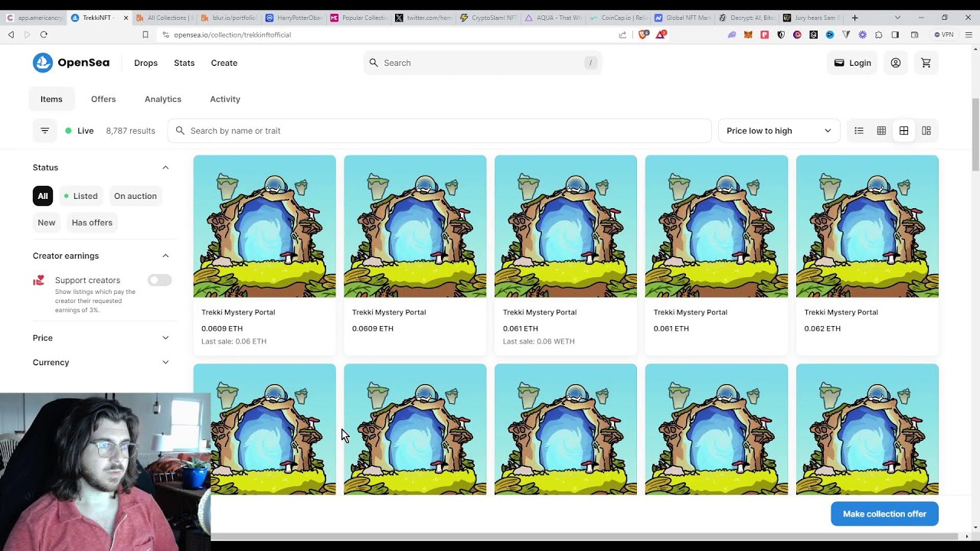Click the account profile icon
Viewport: 980px width, 551px height.
click(x=895, y=63)
